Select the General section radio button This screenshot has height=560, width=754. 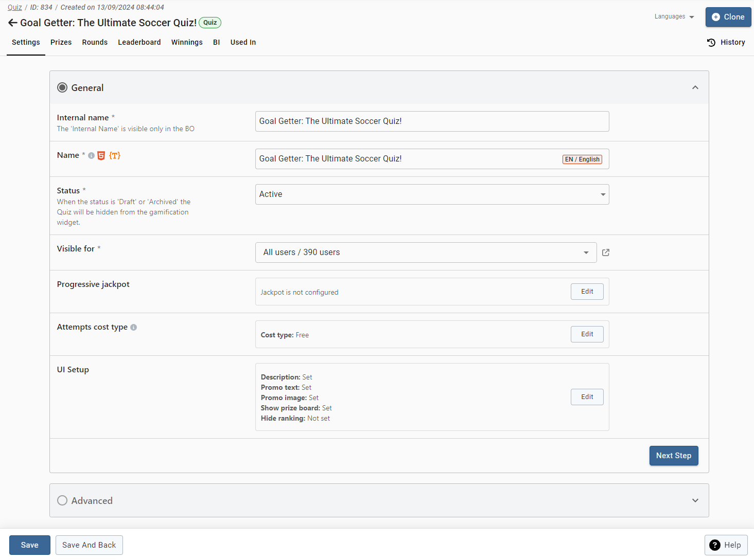[62, 88]
